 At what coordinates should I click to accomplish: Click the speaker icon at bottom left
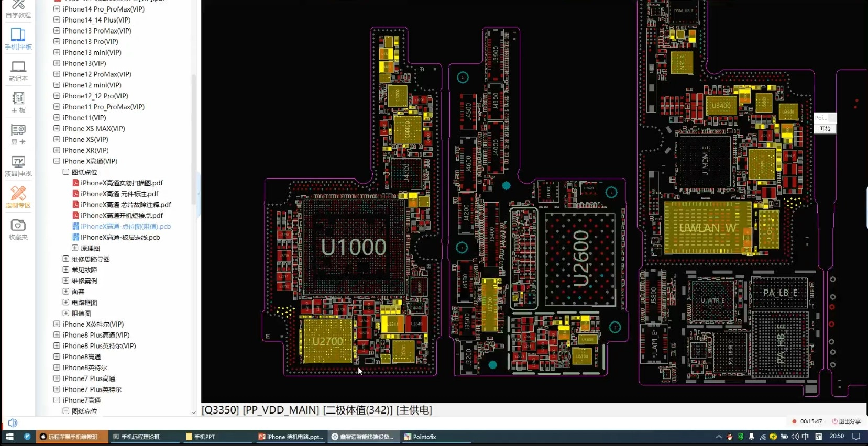[x=13, y=422]
